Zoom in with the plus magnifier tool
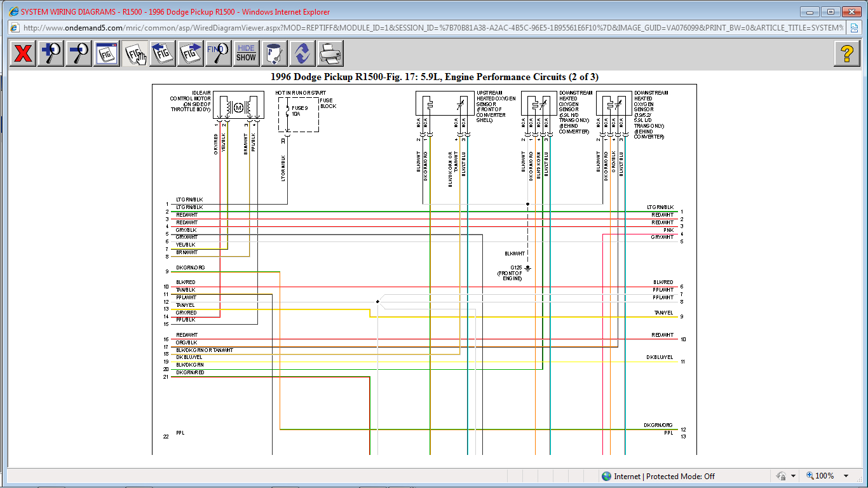 (51, 53)
